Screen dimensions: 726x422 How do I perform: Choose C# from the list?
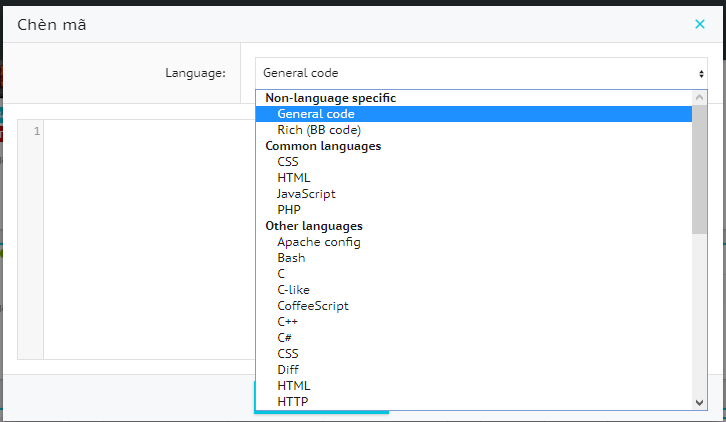pos(286,338)
